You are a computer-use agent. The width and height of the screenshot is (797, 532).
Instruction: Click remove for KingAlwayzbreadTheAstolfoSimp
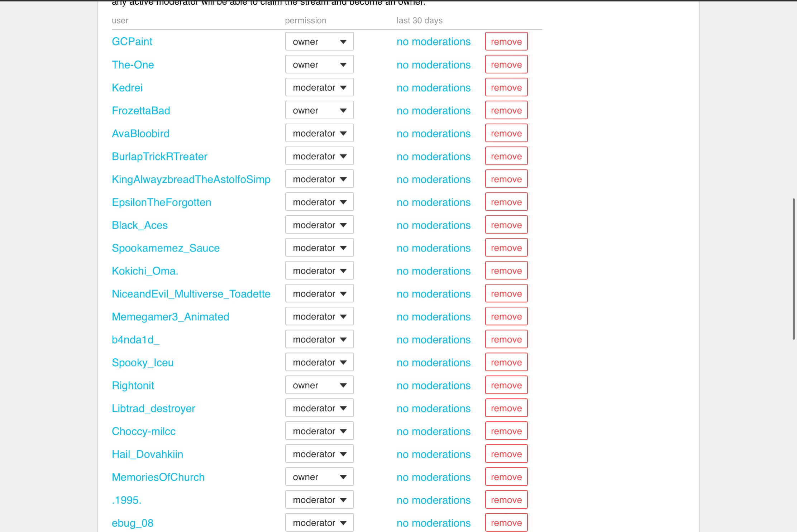[x=506, y=179]
